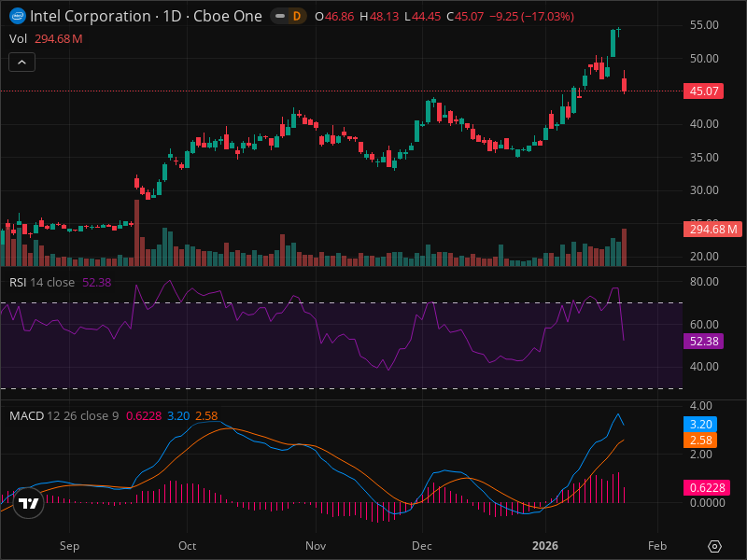Image resolution: width=747 pixels, height=560 pixels.
Task: Click the MACD histogram value 0.6228 in legend
Action: (x=144, y=415)
